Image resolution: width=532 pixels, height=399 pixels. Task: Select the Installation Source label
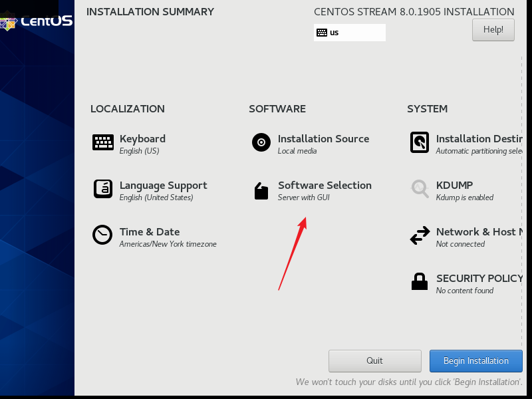click(323, 139)
